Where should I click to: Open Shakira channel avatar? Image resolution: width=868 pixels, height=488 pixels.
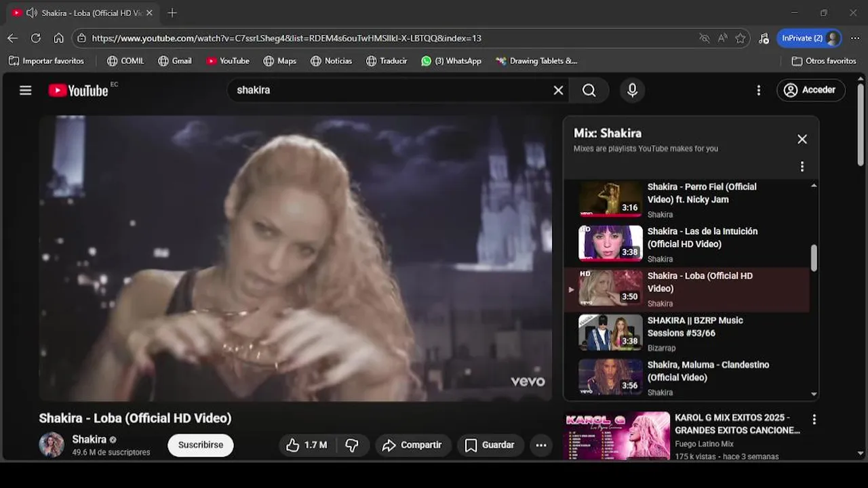click(52, 445)
